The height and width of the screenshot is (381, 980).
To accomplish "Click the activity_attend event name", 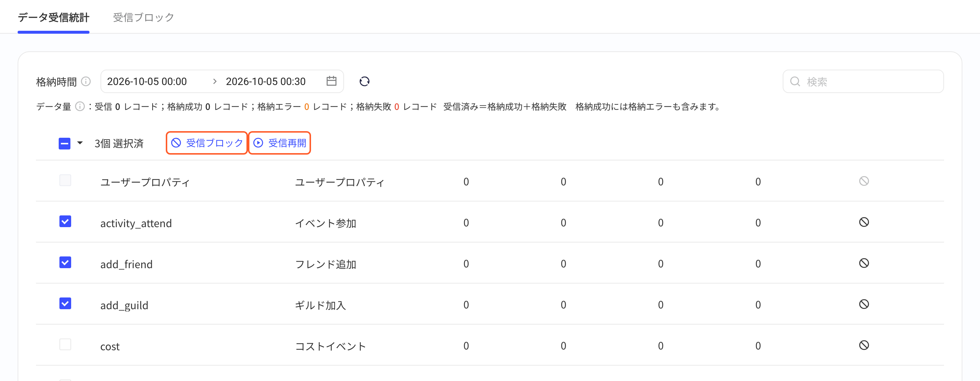I will pyautogui.click(x=136, y=223).
